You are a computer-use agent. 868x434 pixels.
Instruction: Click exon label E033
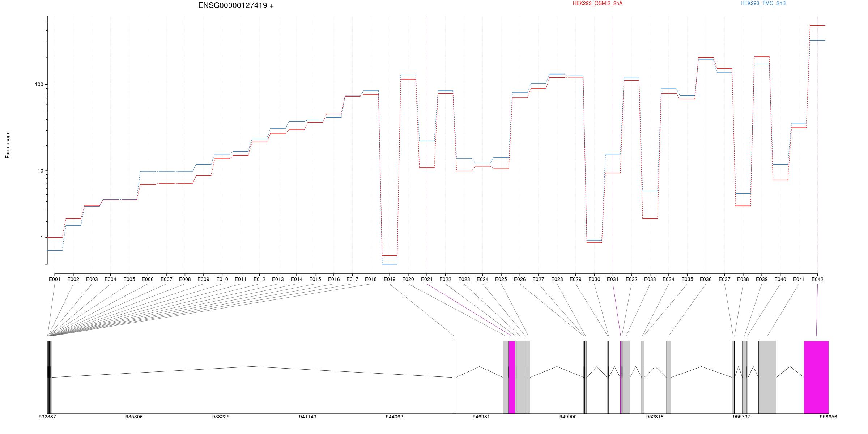[x=650, y=279]
